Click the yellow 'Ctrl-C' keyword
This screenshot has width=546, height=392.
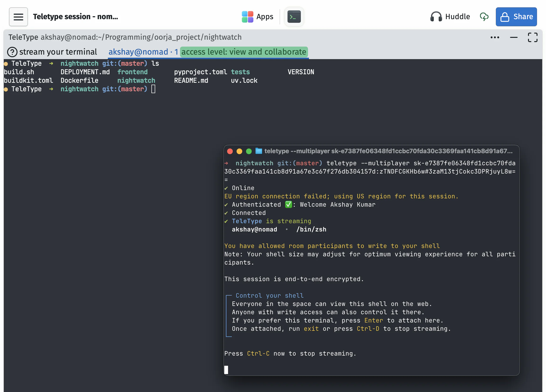(258, 353)
